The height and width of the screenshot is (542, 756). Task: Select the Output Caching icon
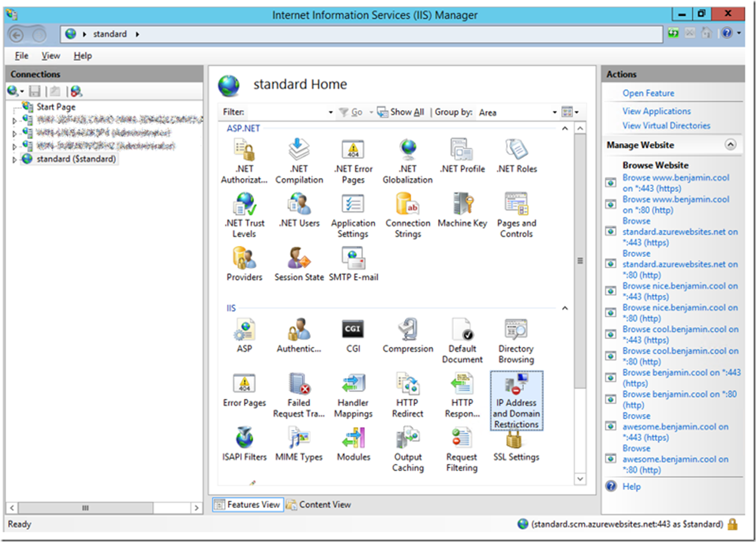(x=408, y=450)
